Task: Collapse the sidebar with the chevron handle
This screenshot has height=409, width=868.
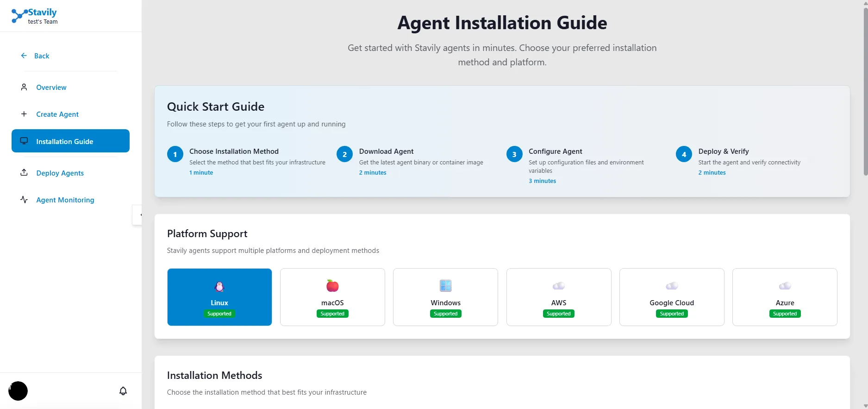Action: click(137, 215)
